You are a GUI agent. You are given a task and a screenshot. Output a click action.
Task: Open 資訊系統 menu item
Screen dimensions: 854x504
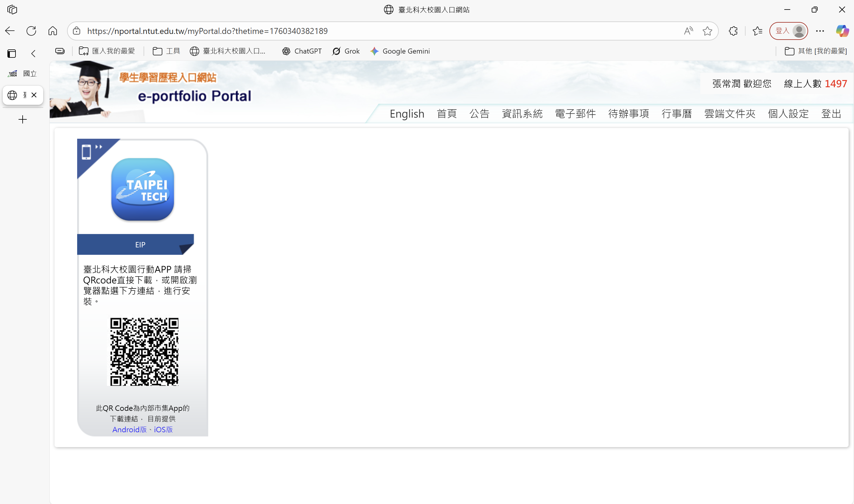pyautogui.click(x=522, y=113)
